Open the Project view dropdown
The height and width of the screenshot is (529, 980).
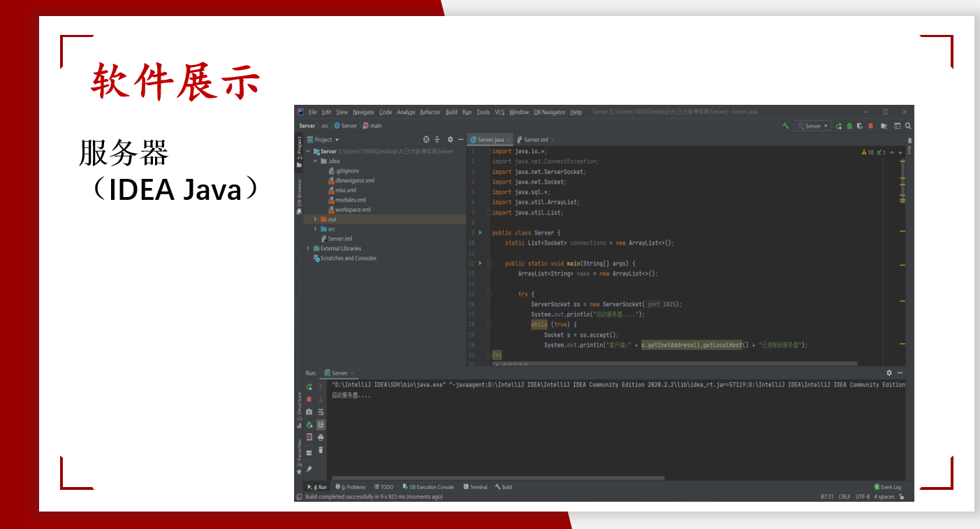[322, 139]
